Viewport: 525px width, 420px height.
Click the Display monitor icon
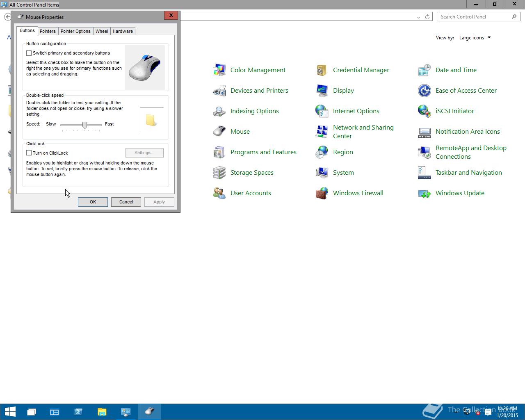coord(322,91)
